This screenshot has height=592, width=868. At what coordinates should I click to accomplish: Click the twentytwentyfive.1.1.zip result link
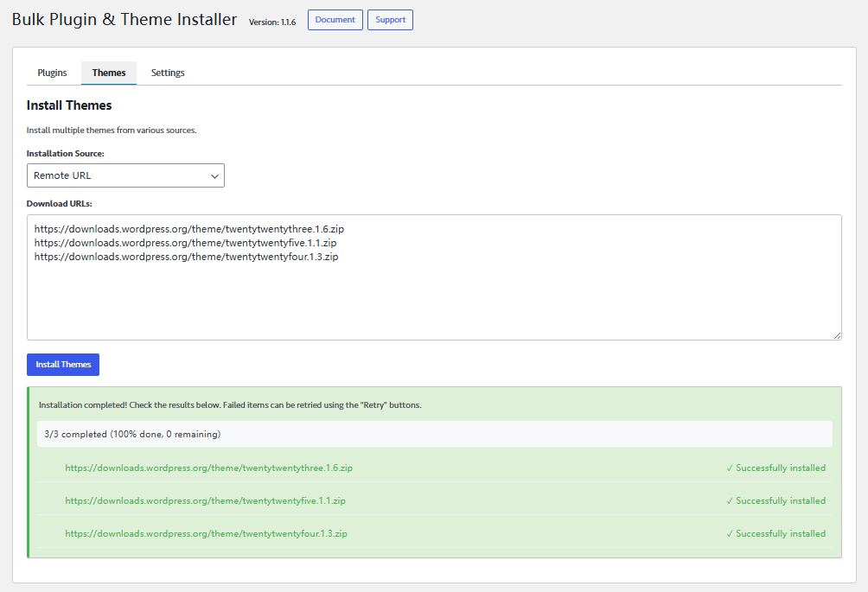[205, 501]
